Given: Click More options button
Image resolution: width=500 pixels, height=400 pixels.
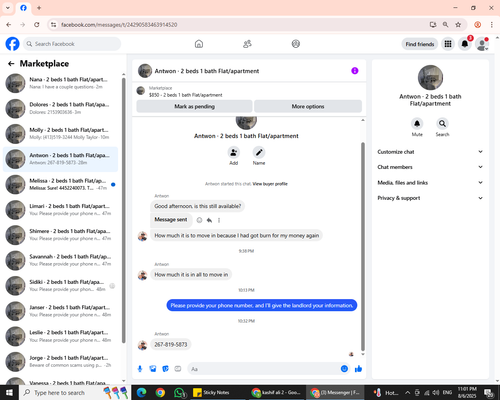Looking at the screenshot, I should pyautogui.click(x=308, y=106).
